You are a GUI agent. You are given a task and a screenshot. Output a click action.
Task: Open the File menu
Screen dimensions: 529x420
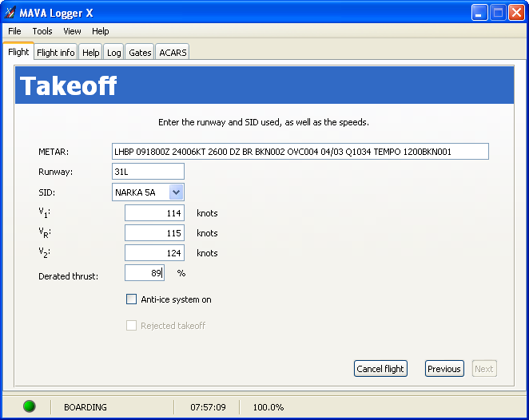pyautogui.click(x=14, y=31)
